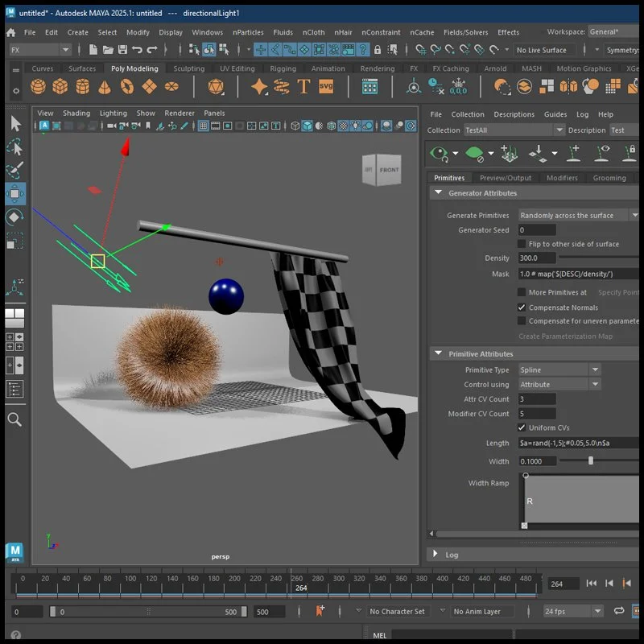Switch to the Sculpting shelf tab
The height and width of the screenshot is (644, 644).
(188, 68)
